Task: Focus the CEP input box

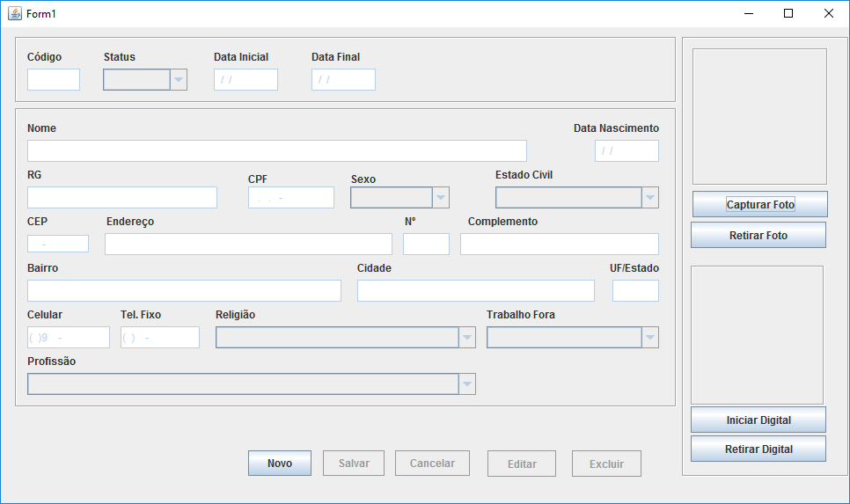Action: [x=58, y=244]
